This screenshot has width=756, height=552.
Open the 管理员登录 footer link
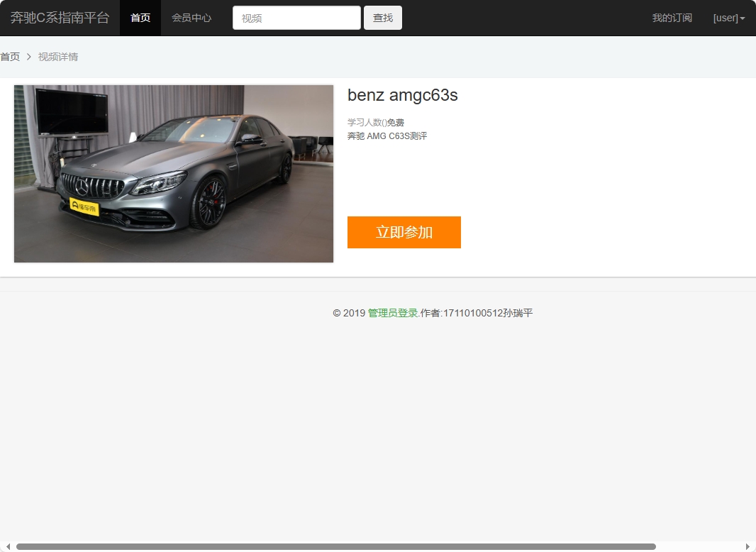click(392, 313)
